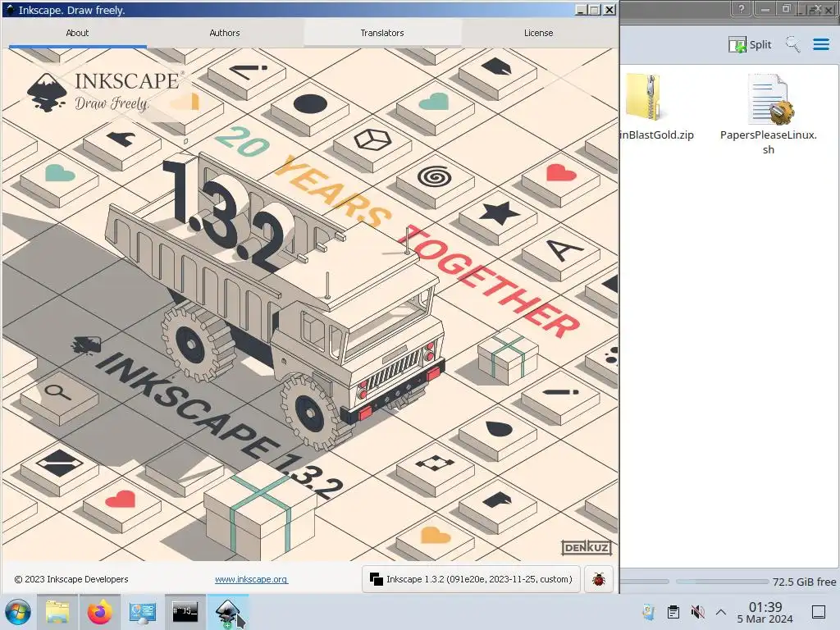Viewport: 840px width, 630px height.
Task: Maximize the Inkscape About dialog
Action: coord(596,10)
